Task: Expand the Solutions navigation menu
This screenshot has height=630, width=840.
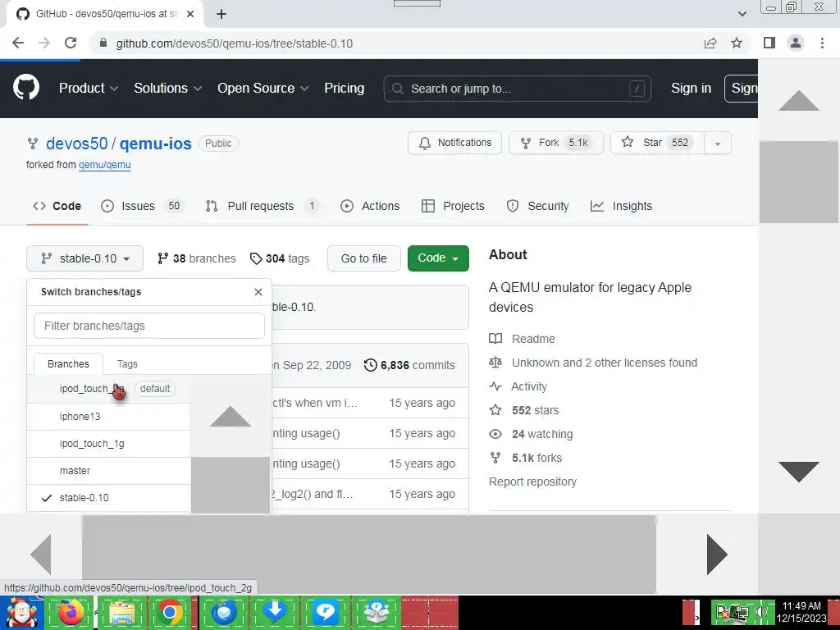Action: pos(167,88)
